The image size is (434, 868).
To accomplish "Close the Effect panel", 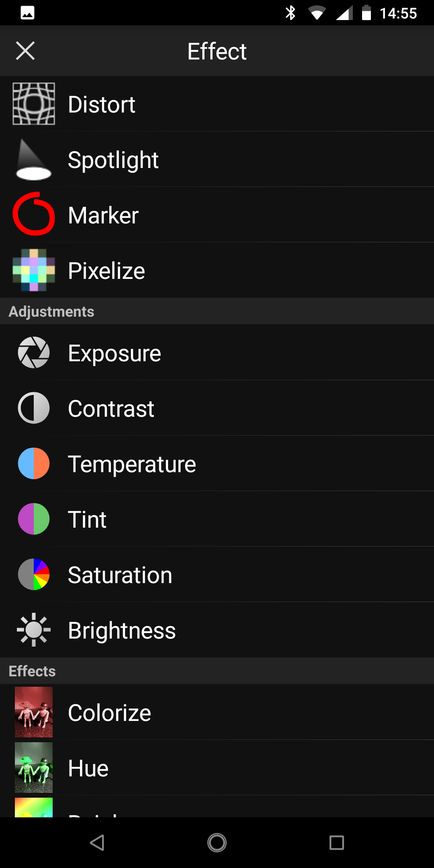I will [x=25, y=51].
